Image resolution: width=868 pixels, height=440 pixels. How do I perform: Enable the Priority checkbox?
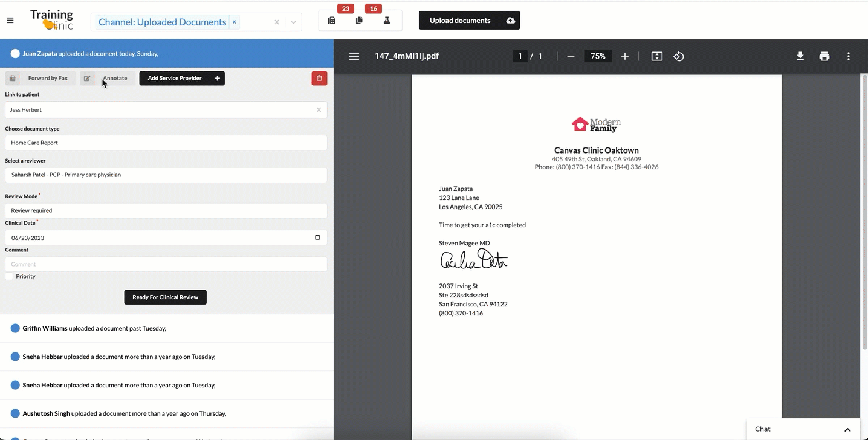pyautogui.click(x=9, y=276)
